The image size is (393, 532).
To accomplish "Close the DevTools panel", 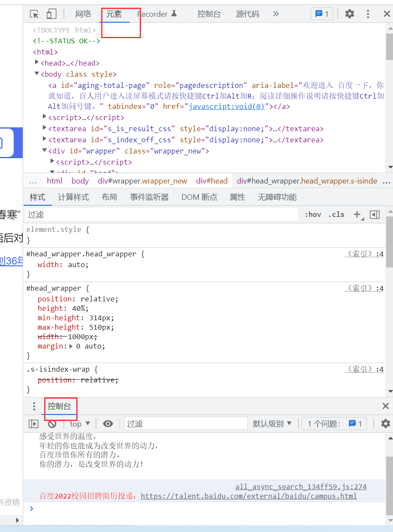I will [387, 14].
